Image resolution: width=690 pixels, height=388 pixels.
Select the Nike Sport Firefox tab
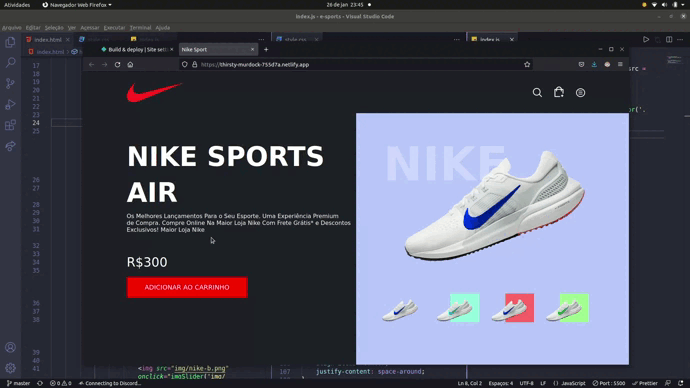(x=218, y=49)
